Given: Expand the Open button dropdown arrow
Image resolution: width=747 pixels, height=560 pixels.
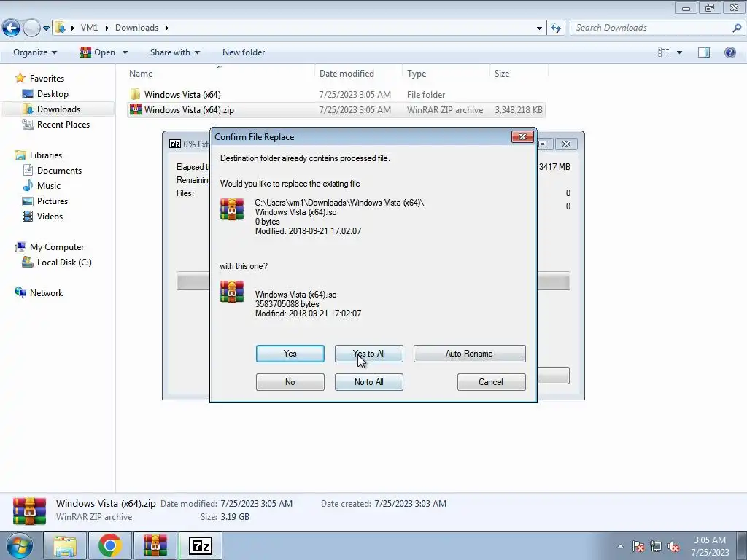Looking at the screenshot, I should coord(125,52).
